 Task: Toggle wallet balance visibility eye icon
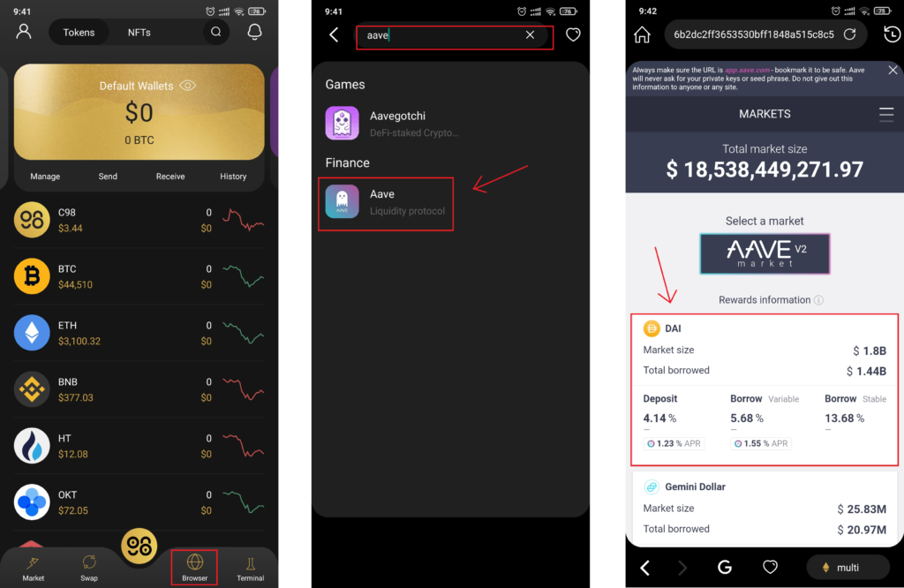click(x=187, y=86)
